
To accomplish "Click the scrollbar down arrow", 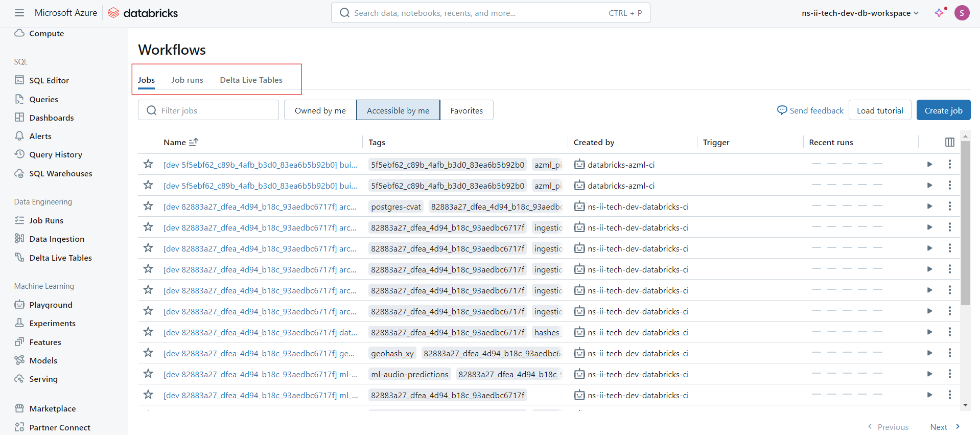I will tap(965, 405).
